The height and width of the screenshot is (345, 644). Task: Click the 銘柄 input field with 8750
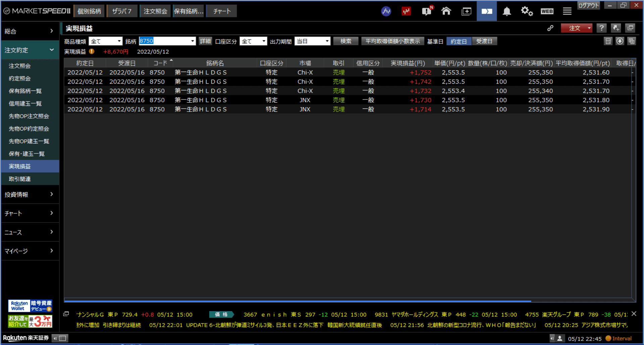[x=164, y=41]
